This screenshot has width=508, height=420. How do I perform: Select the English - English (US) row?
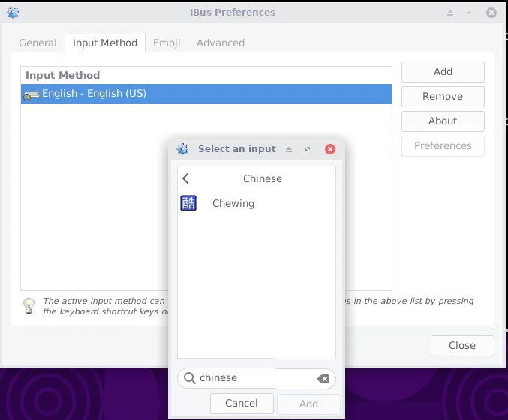pyautogui.click(x=206, y=94)
